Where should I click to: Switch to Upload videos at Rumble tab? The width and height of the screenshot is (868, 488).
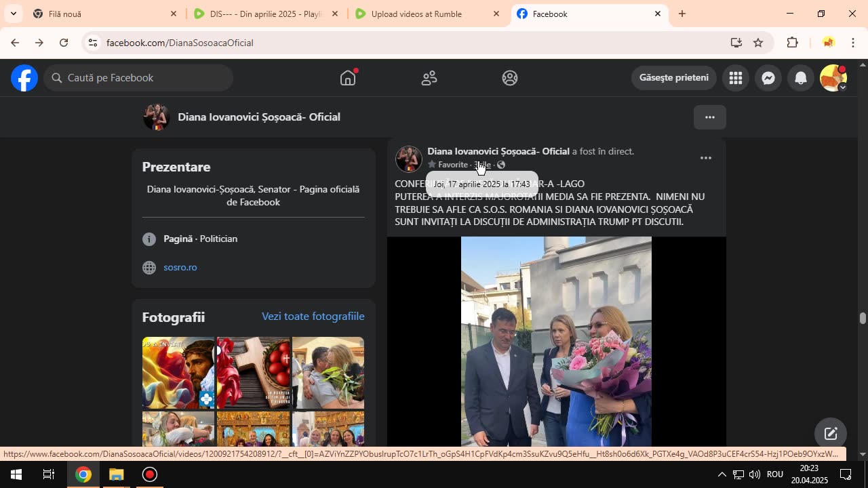click(x=427, y=14)
